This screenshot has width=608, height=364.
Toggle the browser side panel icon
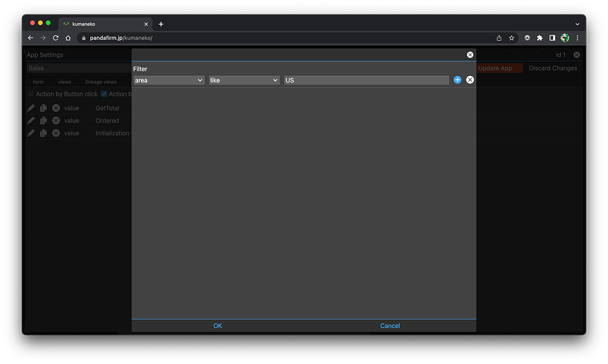[x=552, y=38]
